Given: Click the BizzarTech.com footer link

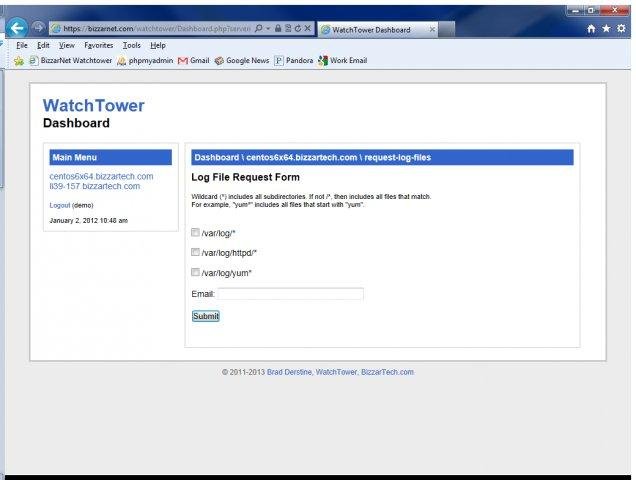Looking at the screenshot, I should coord(387,372).
